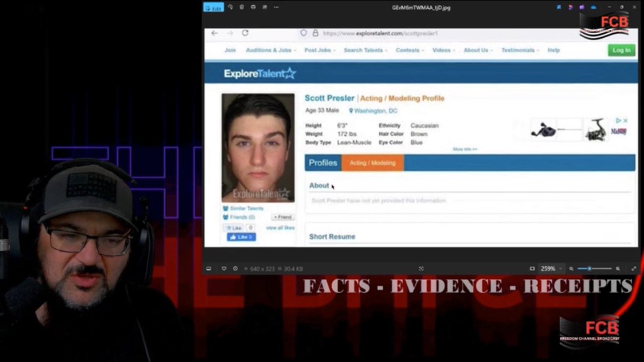644x362 pixels.
Task: Click the fishing reel advertisement image
Action: pos(569,130)
